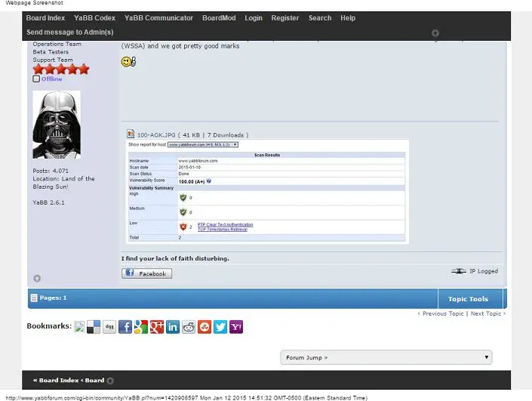Click Send message to Admin(s)
This screenshot has height=401, width=532.
pos(70,32)
